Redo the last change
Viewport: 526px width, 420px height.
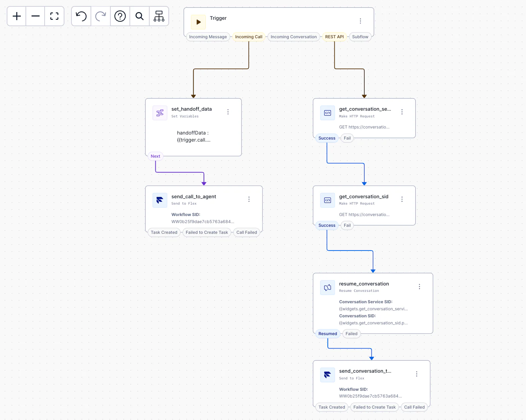point(101,16)
